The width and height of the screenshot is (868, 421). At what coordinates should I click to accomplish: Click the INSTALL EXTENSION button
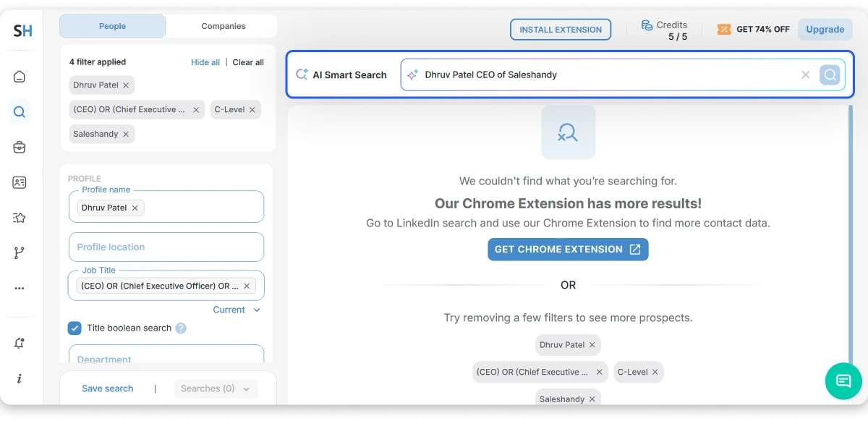pos(561,30)
